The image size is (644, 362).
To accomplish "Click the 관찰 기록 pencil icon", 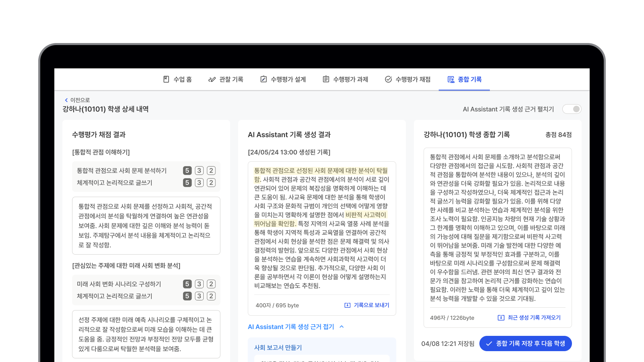I will click(x=212, y=79).
